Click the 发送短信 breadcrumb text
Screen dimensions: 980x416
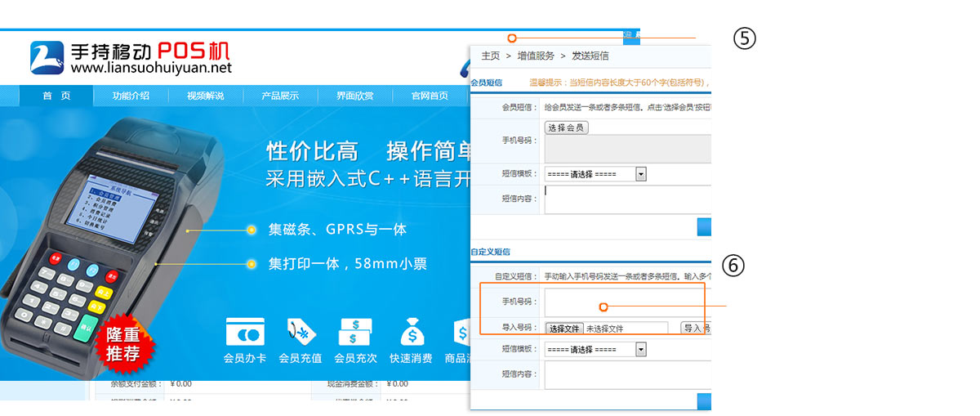[x=590, y=56]
